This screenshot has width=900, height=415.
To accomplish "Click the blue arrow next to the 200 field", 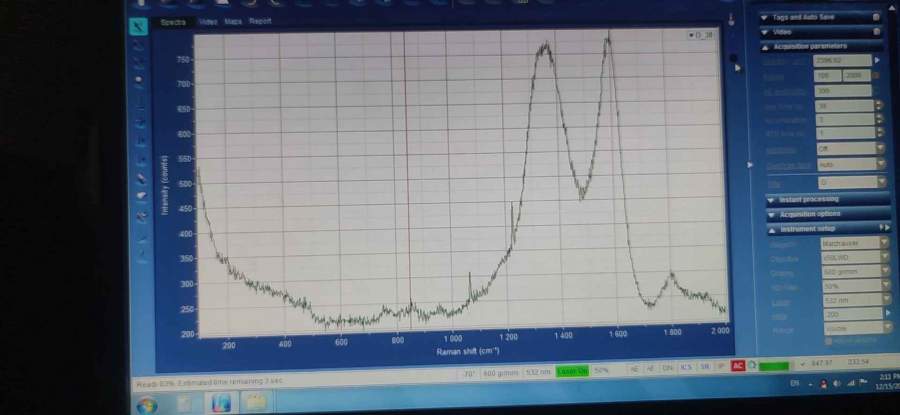I will click(889, 313).
